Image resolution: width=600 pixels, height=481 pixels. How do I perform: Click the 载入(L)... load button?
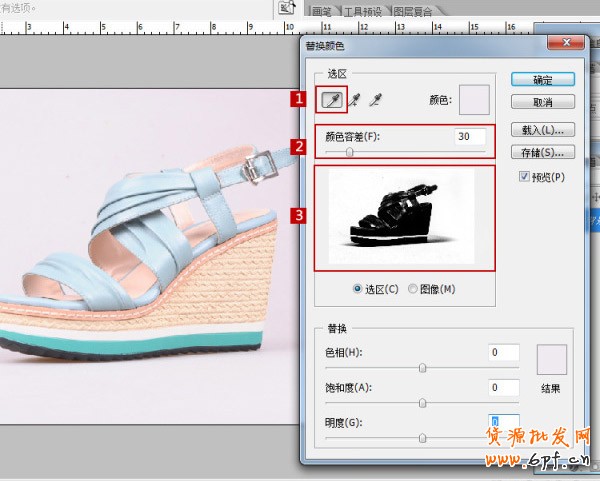[x=543, y=129]
